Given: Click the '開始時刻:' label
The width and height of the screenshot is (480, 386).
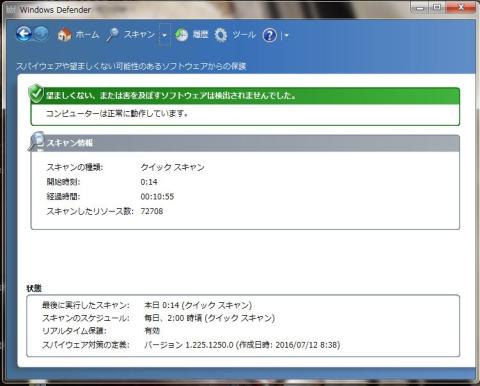Looking at the screenshot, I should (x=63, y=182).
